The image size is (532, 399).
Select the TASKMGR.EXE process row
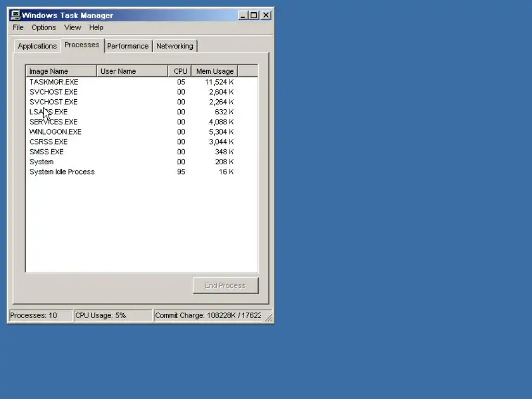pyautogui.click(x=141, y=82)
